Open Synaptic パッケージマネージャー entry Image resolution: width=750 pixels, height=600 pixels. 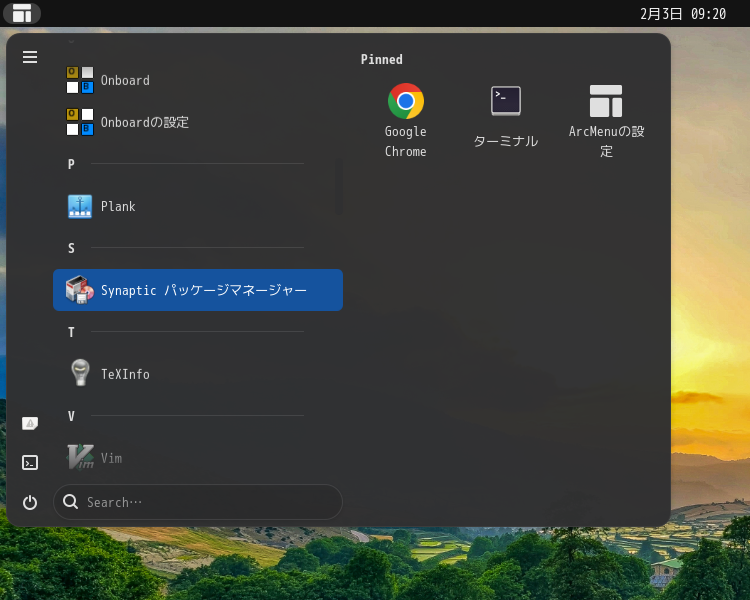point(198,290)
